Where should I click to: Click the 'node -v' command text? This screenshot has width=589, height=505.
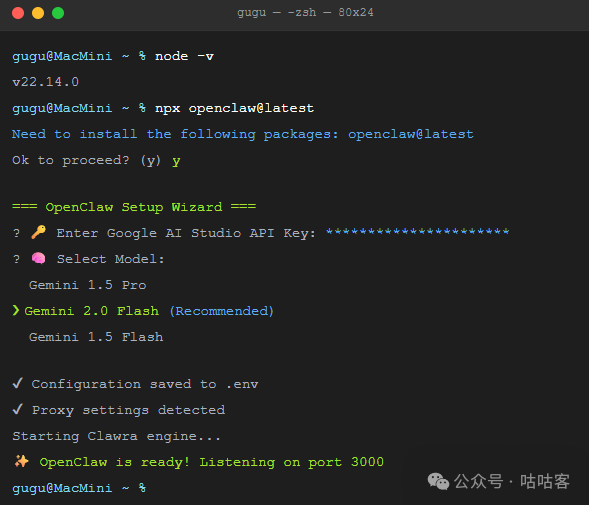(x=184, y=56)
